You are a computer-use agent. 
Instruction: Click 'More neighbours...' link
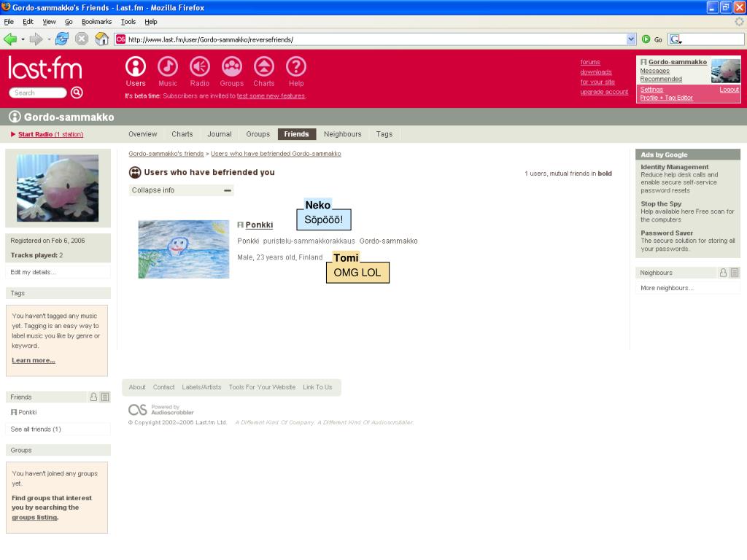pos(667,287)
